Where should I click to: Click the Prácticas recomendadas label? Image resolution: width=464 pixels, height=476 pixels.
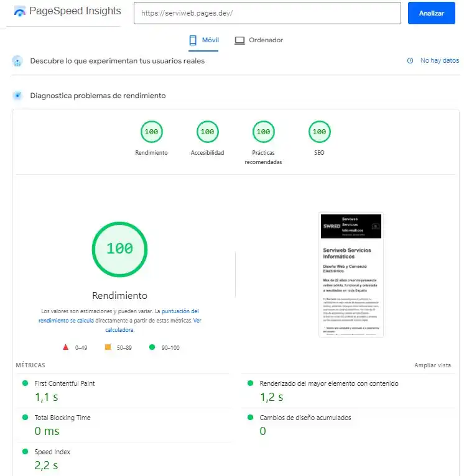pos(263,157)
